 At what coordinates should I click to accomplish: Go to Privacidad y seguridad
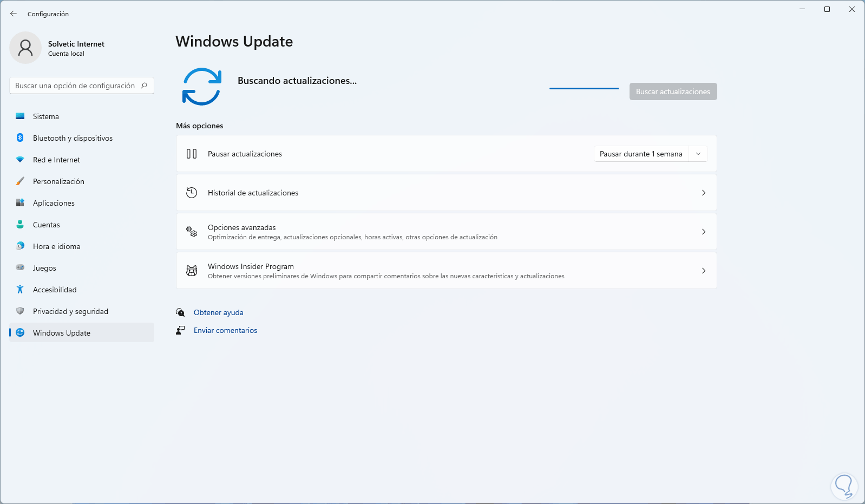82,311
